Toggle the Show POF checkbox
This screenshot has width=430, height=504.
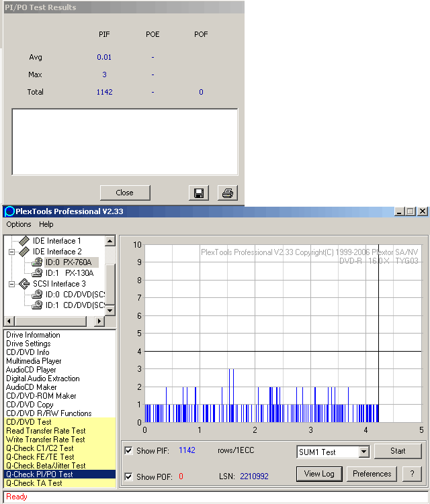pyautogui.click(x=128, y=476)
